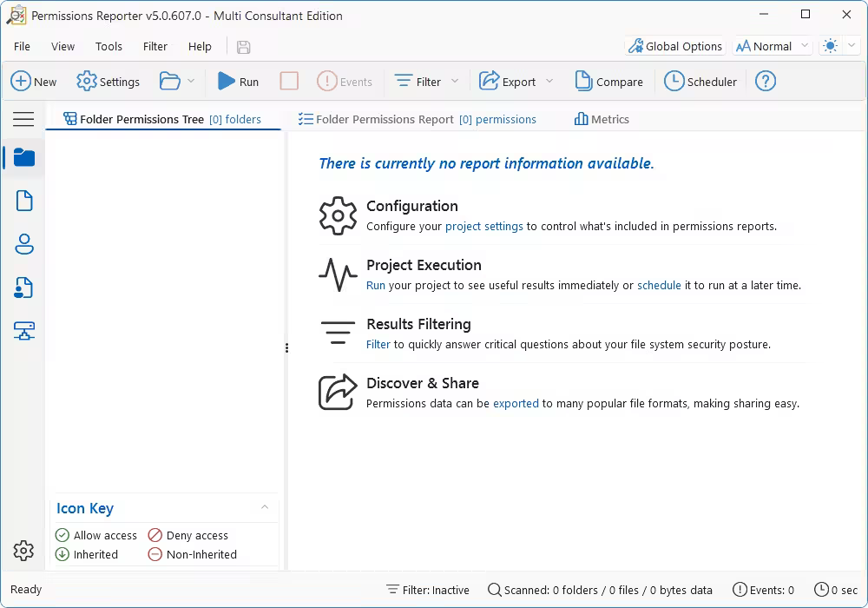Click the project settings link
This screenshot has height=608, width=868.
[483, 226]
